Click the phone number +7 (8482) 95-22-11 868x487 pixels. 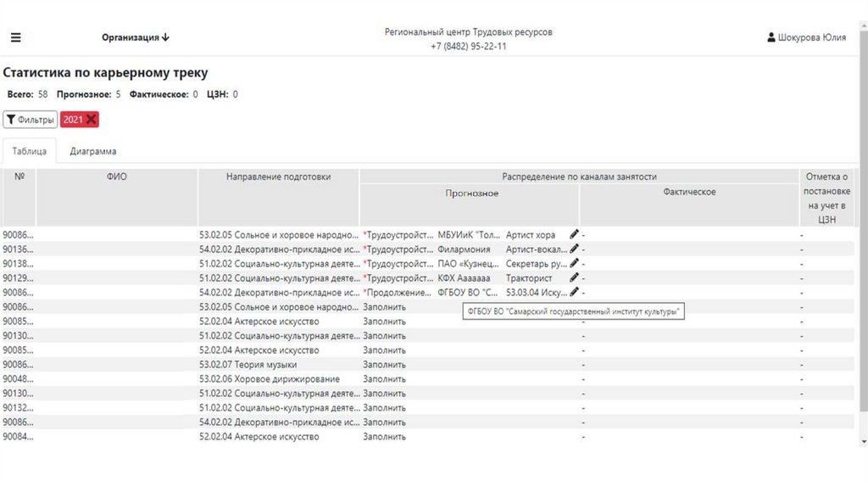pyautogui.click(x=468, y=46)
